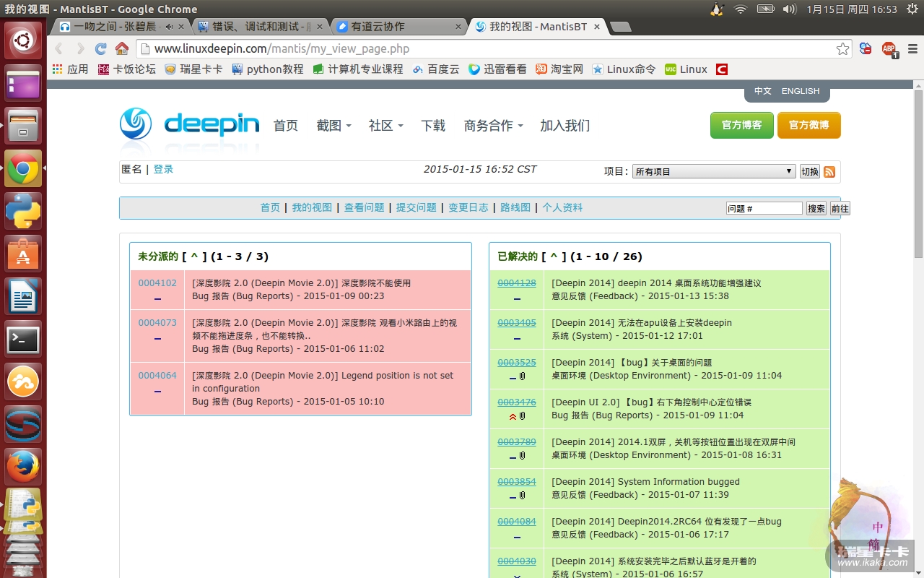Click the 搜索 search button

816,208
